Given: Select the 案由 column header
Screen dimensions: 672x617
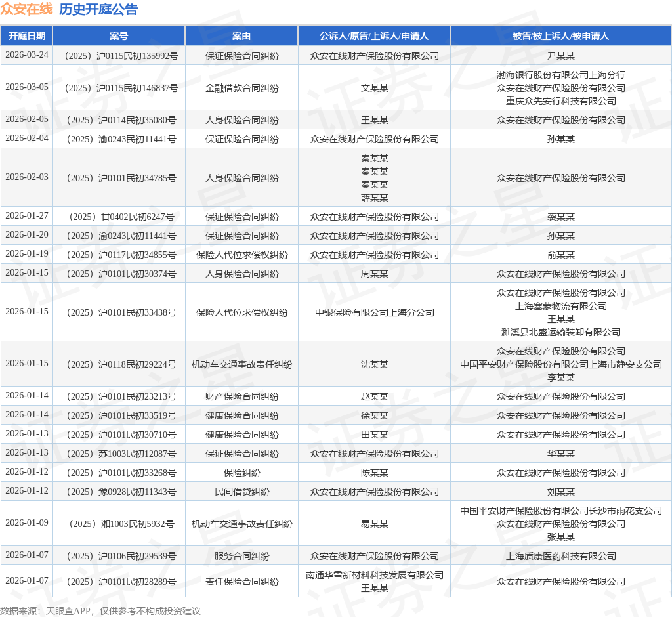Looking at the screenshot, I should [241, 36].
